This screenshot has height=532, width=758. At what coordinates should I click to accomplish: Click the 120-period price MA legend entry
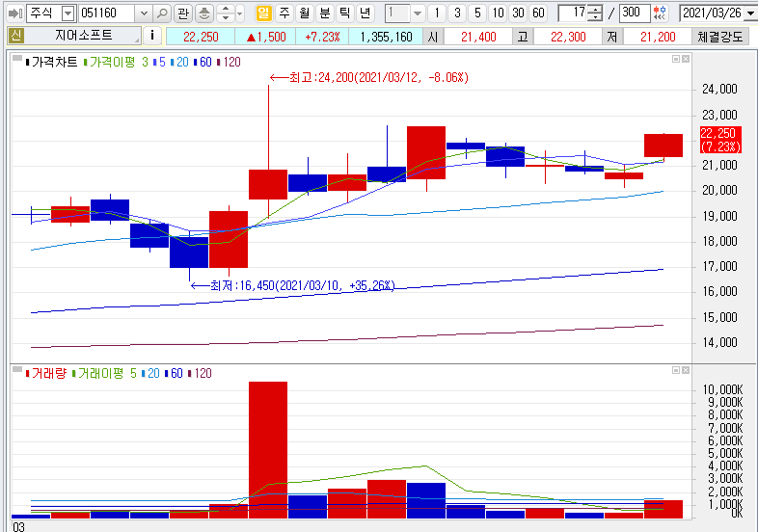[229, 62]
